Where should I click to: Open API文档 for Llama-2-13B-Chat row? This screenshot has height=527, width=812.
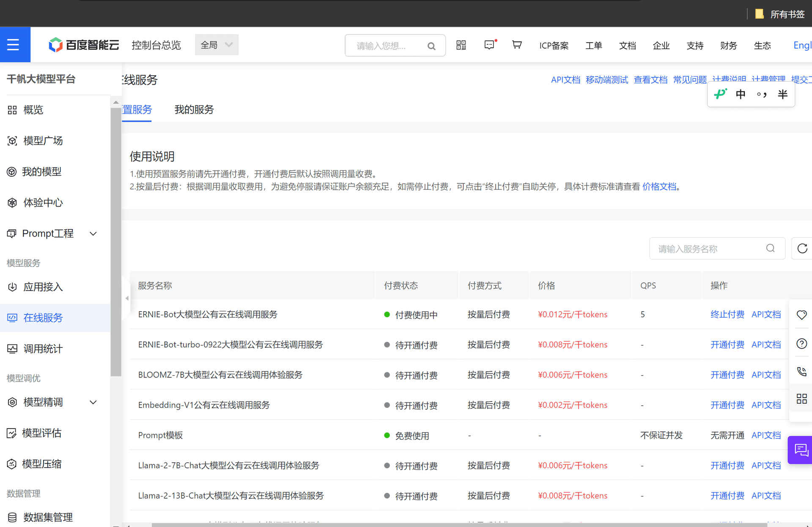pos(766,496)
